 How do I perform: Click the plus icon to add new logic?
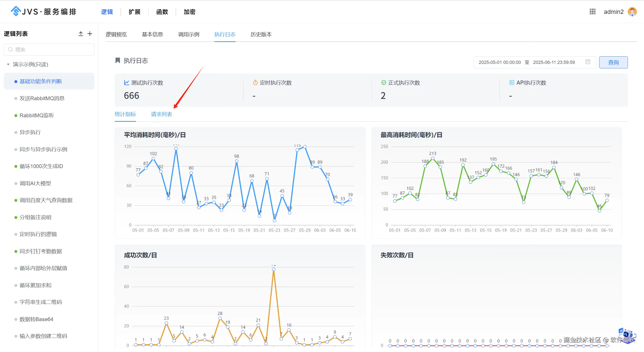click(90, 34)
